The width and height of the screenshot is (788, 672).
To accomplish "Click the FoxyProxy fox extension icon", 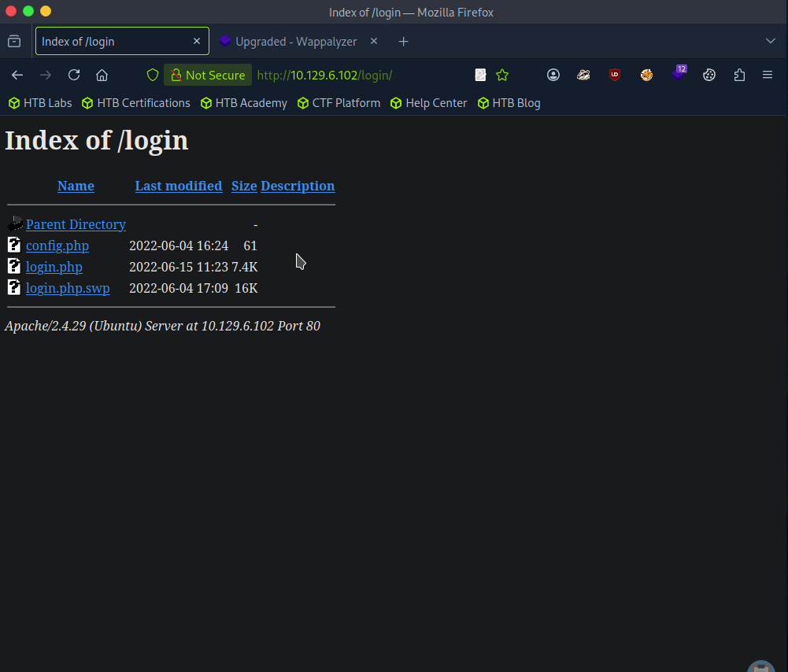I will click(x=646, y=75).
